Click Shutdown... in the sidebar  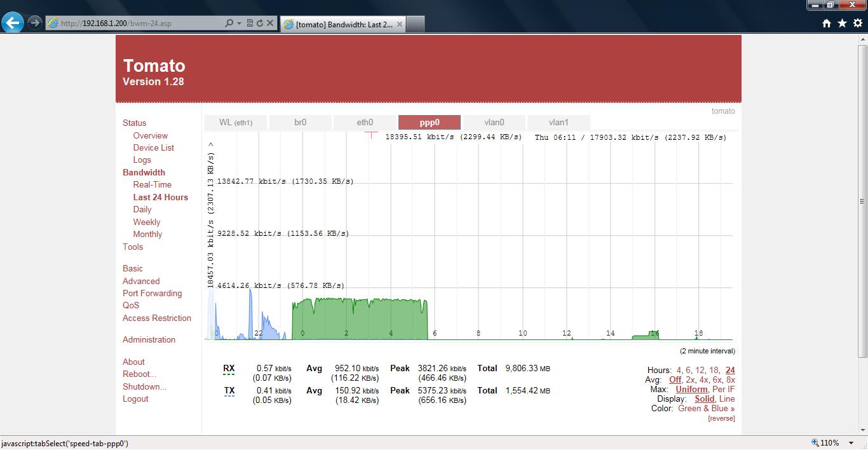coord(145,386)
